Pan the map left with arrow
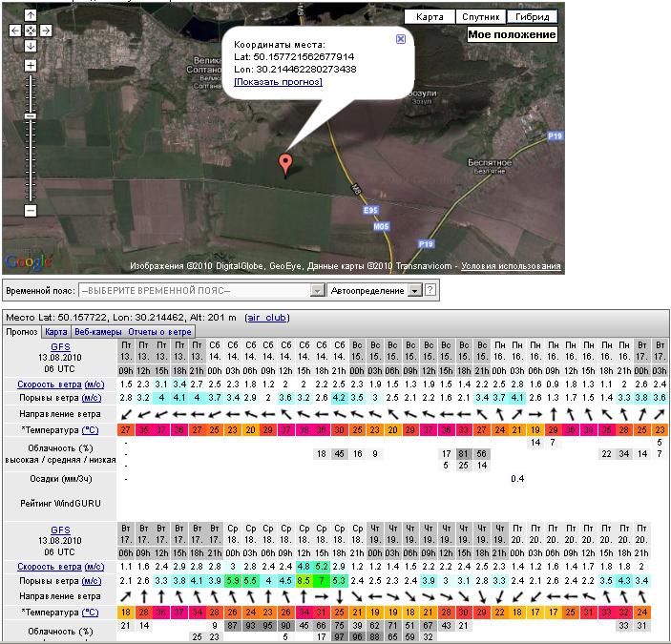Image resolution: width=671 pixels, height=644 pixels. click(15, 31)
